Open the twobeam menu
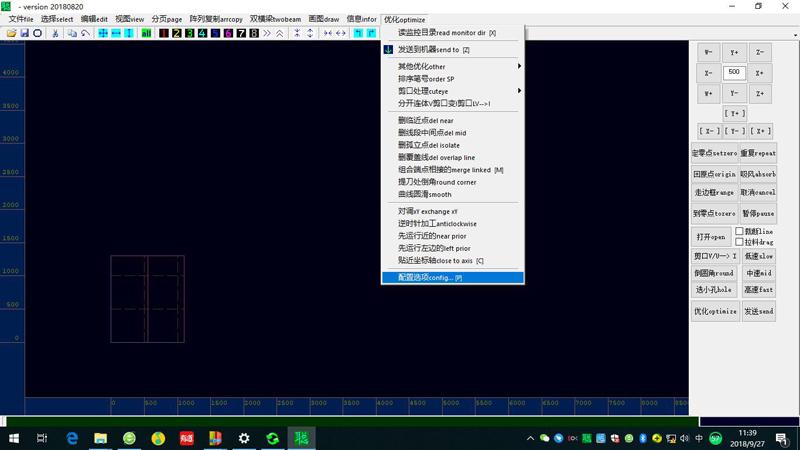This screenshot has width=800, height=450. tap(276, 19)
